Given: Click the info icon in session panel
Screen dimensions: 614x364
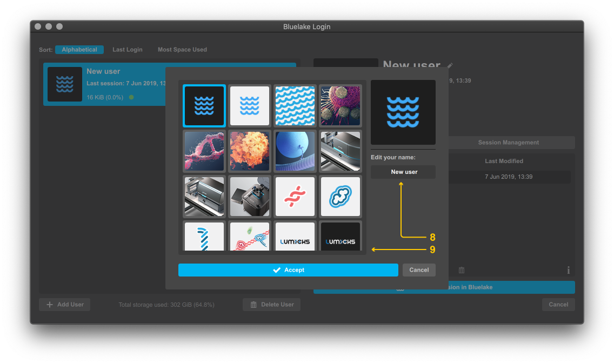Looking at the screenshot, I should point(568,271).
